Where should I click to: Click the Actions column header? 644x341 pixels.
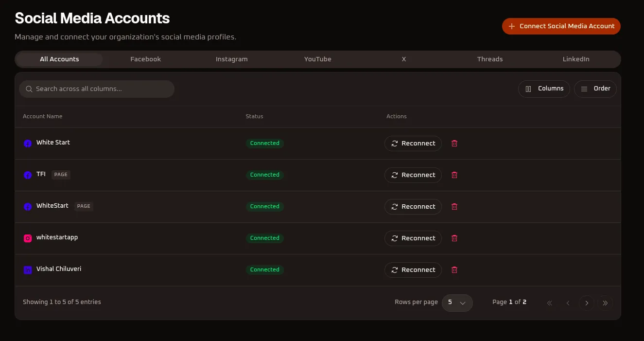397,117
